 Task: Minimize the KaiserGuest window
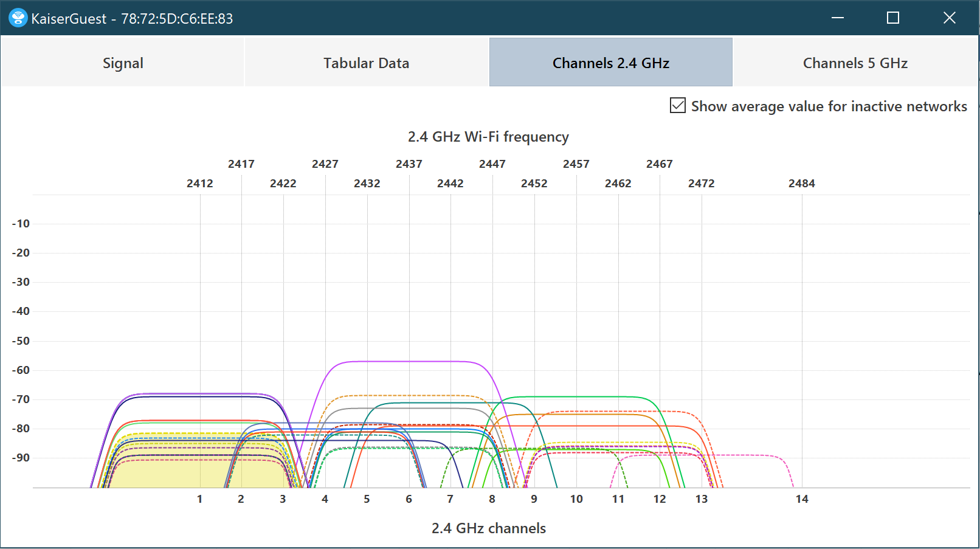(837, 18)
